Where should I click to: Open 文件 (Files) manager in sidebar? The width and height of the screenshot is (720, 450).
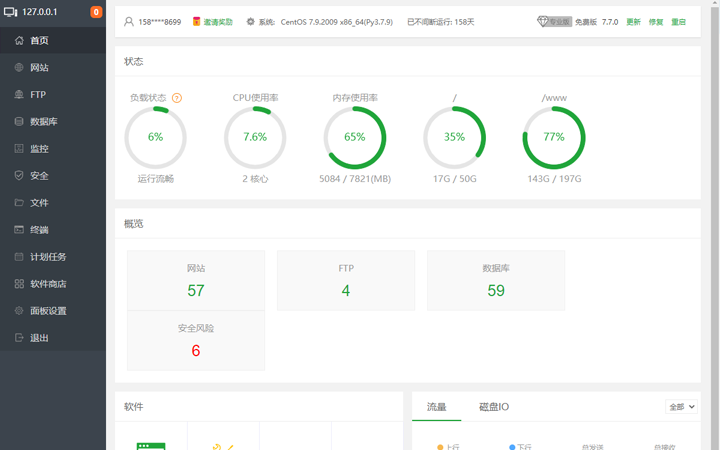pos(39,203)
